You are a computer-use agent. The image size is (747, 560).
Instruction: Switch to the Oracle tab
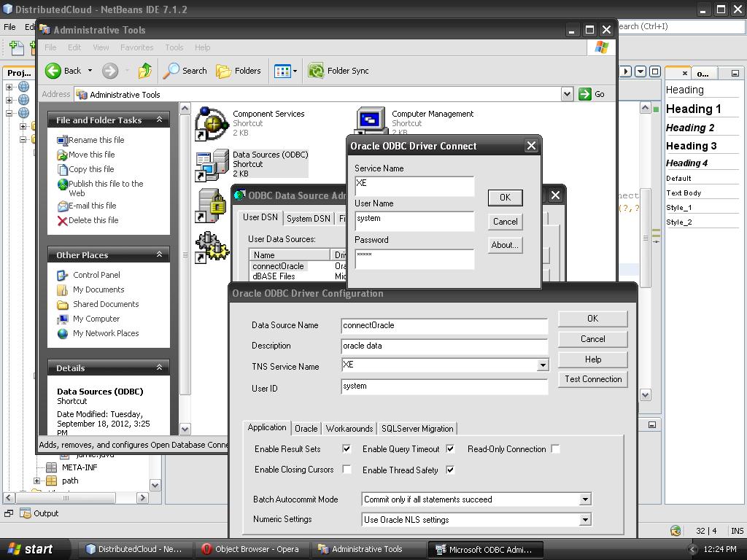(x=306, y=429)
